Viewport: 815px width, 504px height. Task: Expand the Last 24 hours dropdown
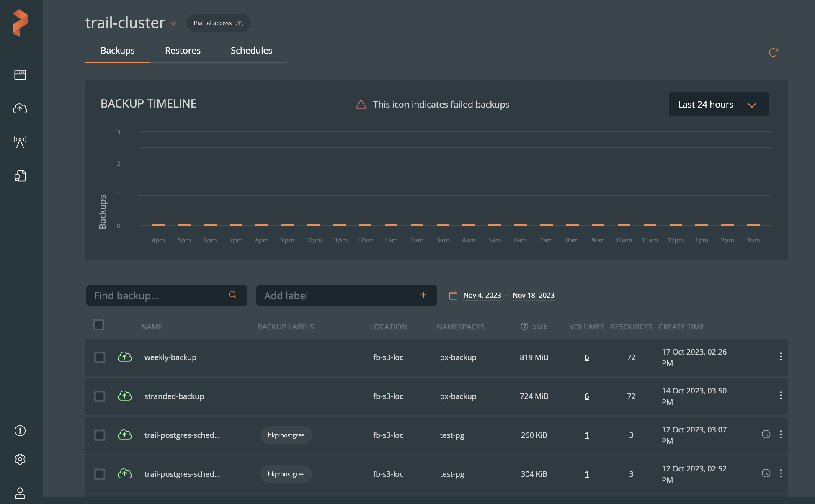tap(718, 104)
